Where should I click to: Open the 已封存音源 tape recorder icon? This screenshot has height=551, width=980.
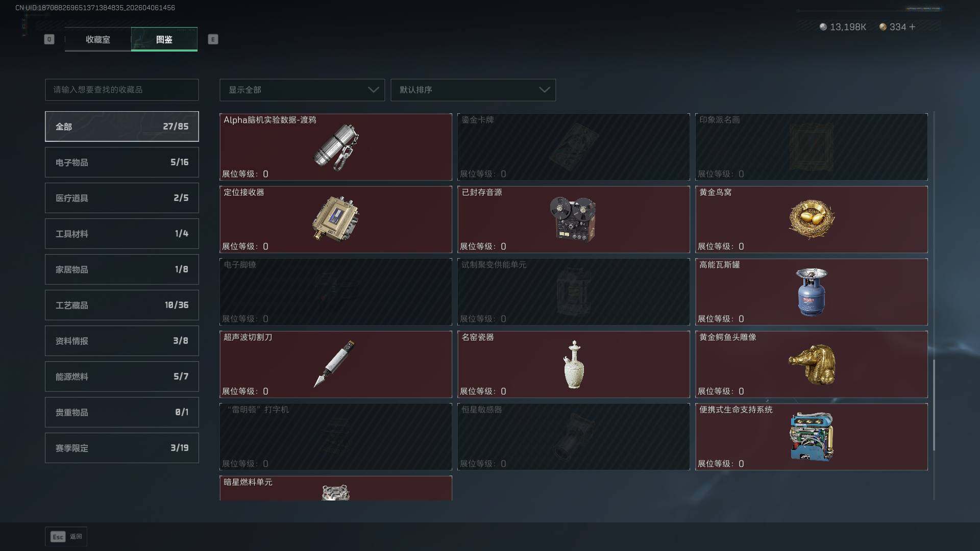pyautogui.click(x=573, y=219)
